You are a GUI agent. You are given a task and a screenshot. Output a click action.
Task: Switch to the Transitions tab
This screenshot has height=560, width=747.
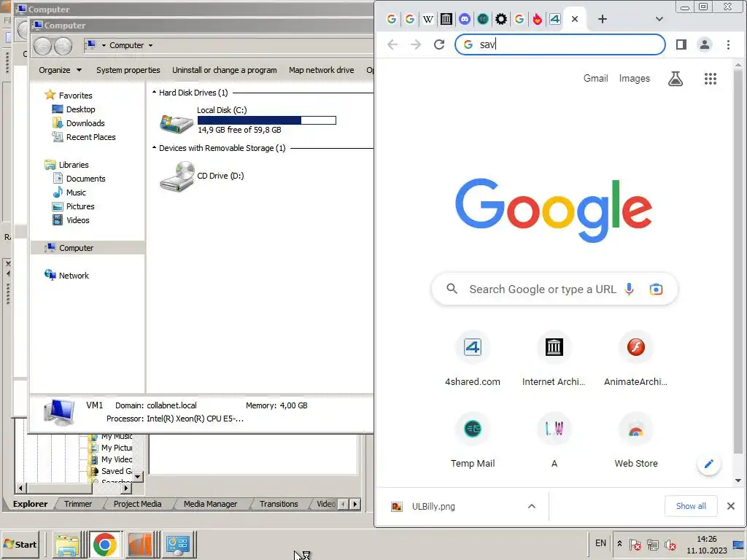click(x=279, y=504)
